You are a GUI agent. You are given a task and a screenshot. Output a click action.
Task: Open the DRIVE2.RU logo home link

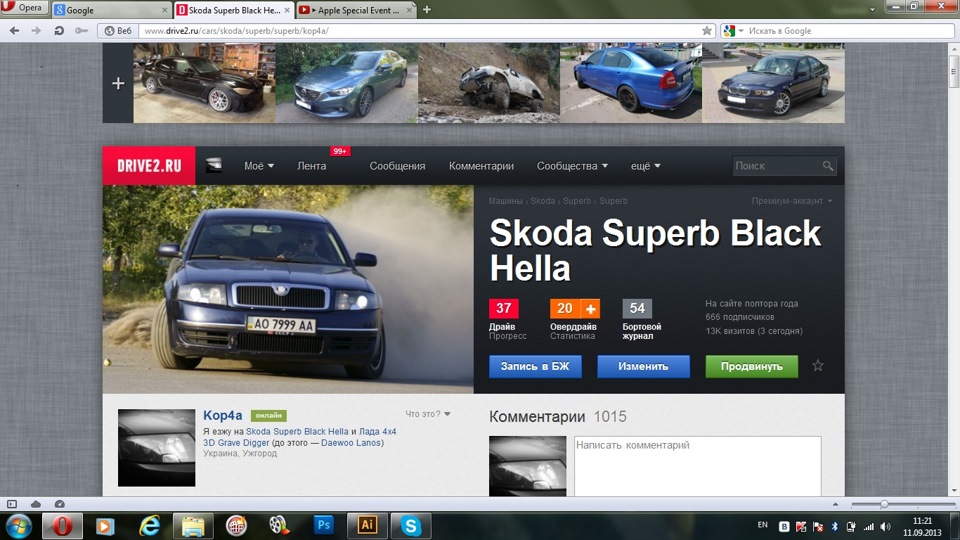pos(149,165)
